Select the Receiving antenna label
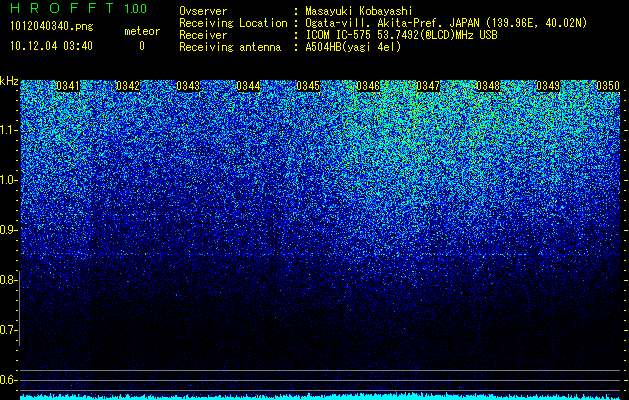Image resolution: width=629 pixels, height=400 pixels. pos(230,47)
